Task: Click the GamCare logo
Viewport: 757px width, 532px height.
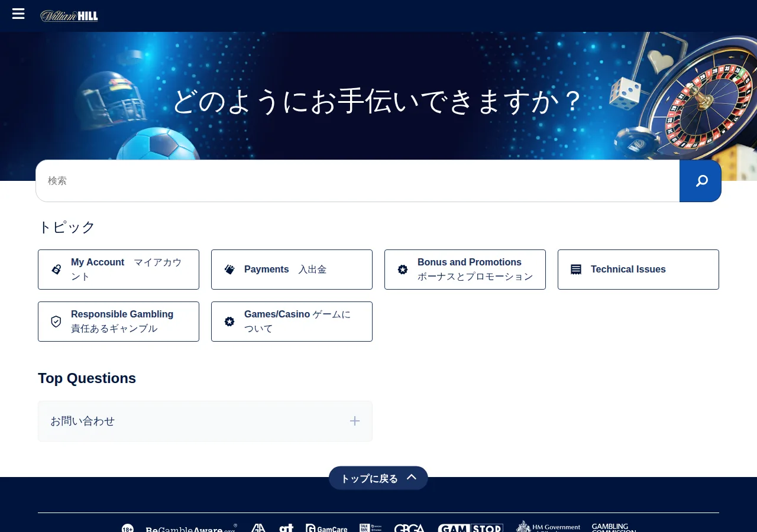Action: point(326,528)
